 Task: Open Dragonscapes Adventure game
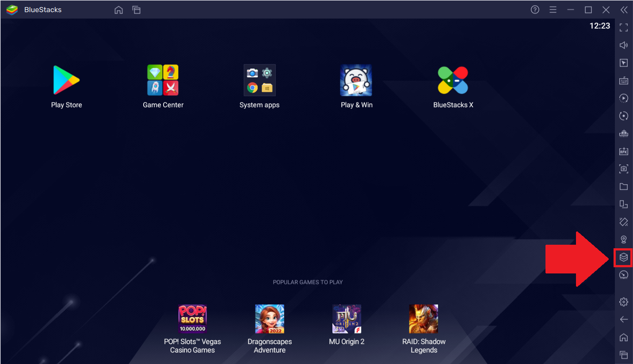click(x=270, y=318)
